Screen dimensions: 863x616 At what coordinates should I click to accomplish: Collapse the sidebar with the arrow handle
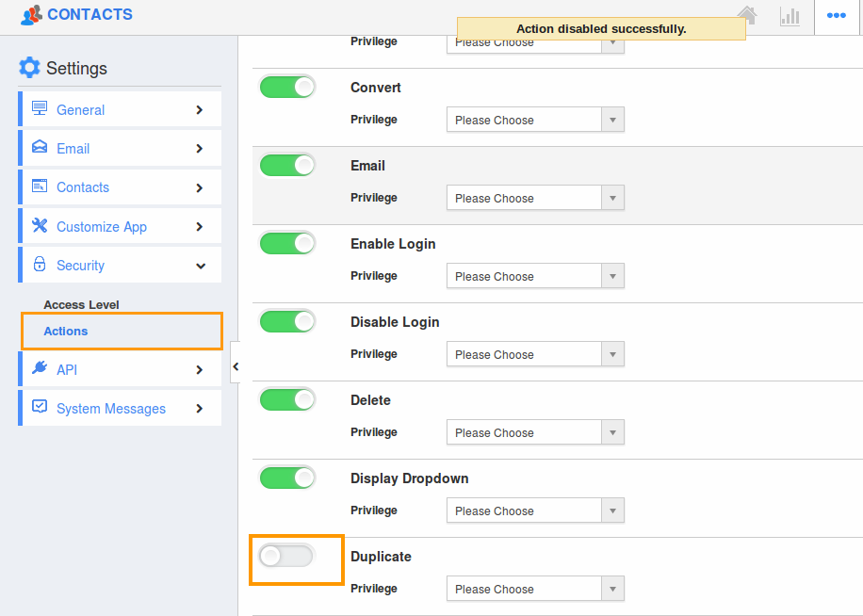click(235, 365)
